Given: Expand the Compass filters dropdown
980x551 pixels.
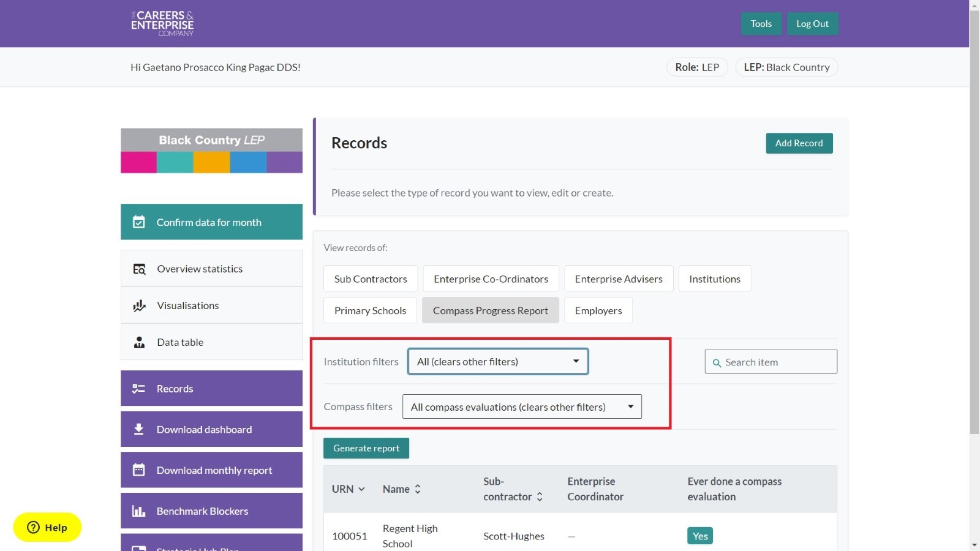Looking at the screenshot, I should (x=521, y=407).
